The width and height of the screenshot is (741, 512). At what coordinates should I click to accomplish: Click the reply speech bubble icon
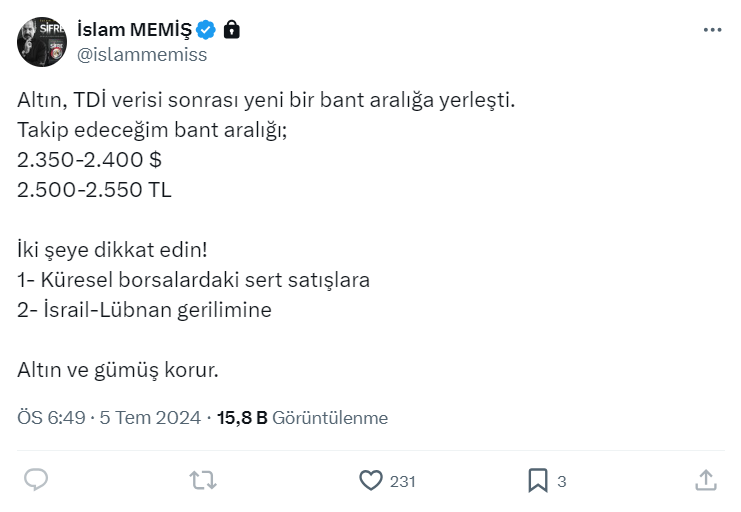click(x=36, y=480)
